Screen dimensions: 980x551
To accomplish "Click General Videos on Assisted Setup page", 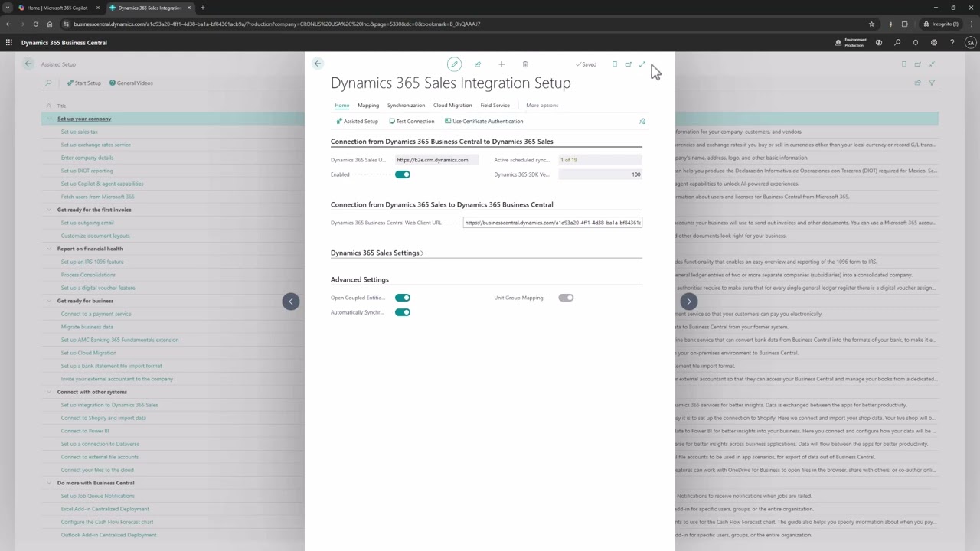I will point(131,83).
